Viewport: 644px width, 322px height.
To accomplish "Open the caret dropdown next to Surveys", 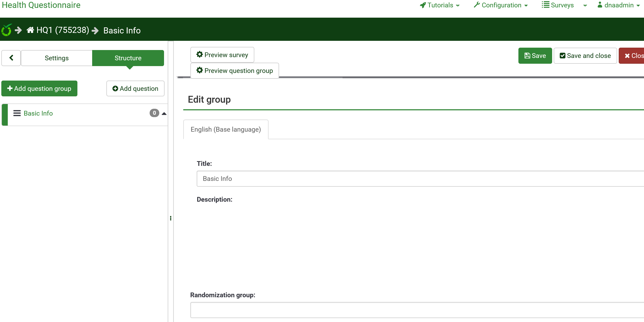I will tap(585, 6).
